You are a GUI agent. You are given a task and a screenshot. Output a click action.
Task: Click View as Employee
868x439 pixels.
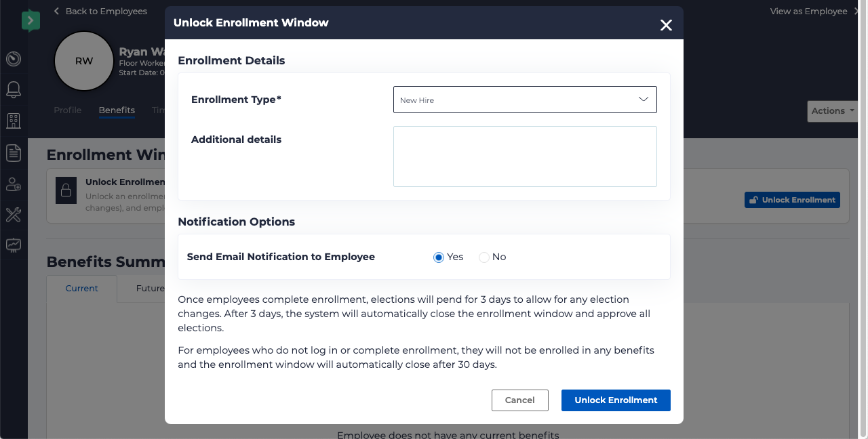click(808, 11)
